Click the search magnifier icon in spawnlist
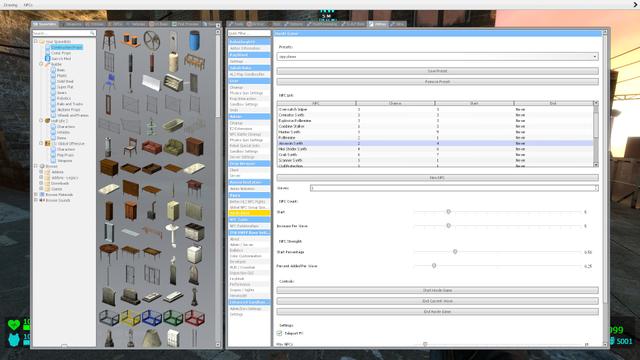Viewport: 640px width, 360px height. click(x=92, y=33)
